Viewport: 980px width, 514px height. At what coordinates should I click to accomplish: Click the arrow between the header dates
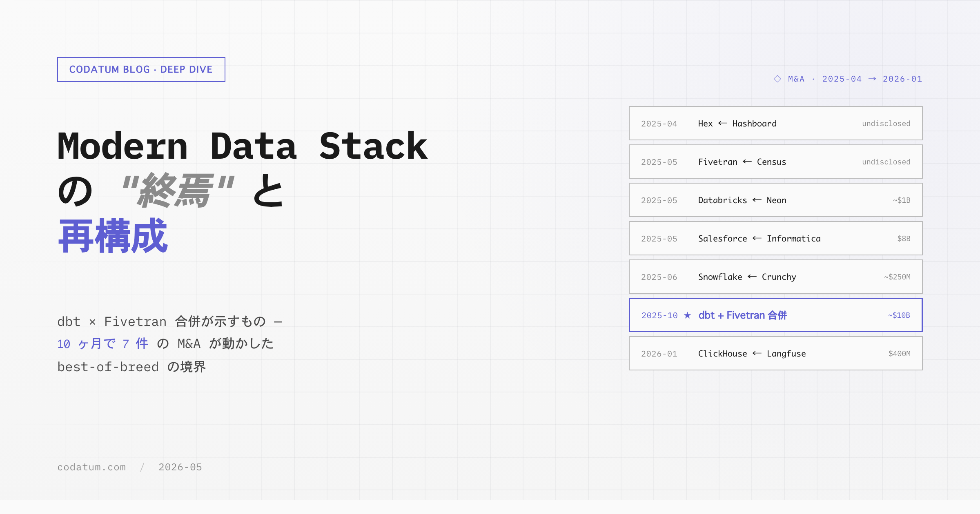point(872,79)
